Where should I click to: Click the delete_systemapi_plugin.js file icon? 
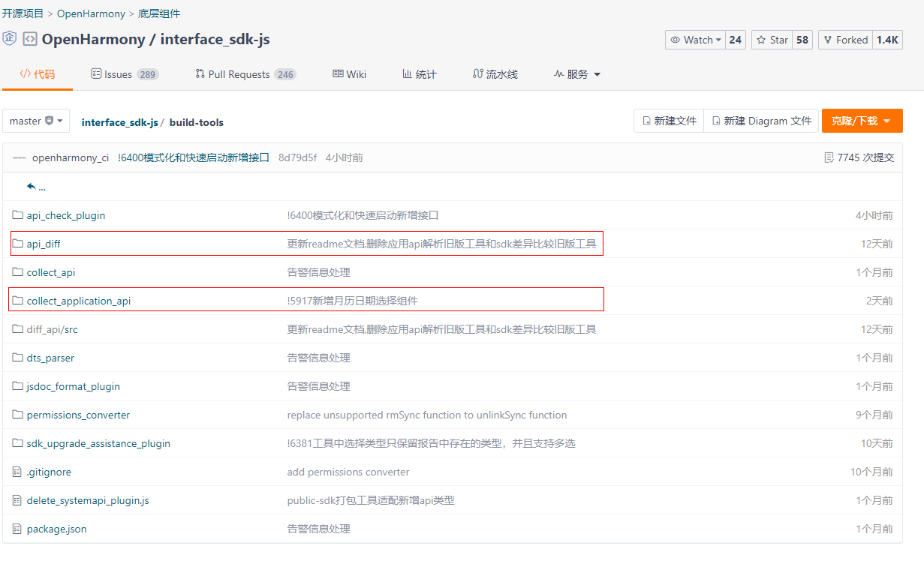(17, 500)
